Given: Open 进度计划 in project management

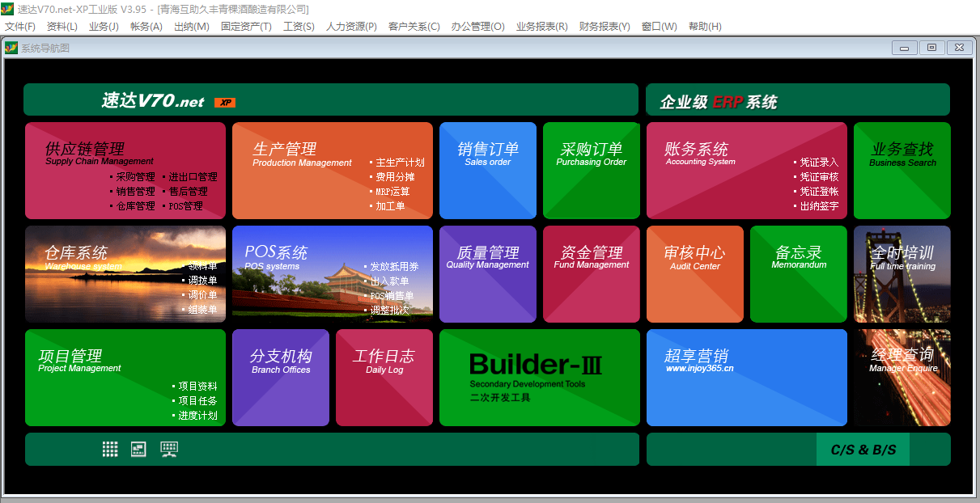Looking at the screenshot, I should pos(197,416).
